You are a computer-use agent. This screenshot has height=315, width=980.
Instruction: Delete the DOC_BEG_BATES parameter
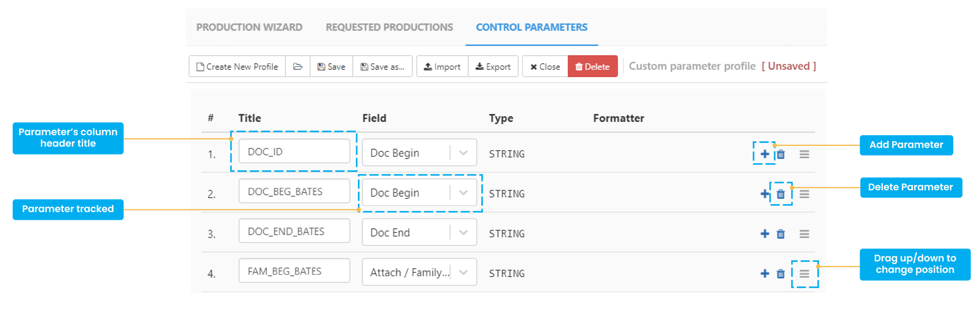tap(780, 194)
